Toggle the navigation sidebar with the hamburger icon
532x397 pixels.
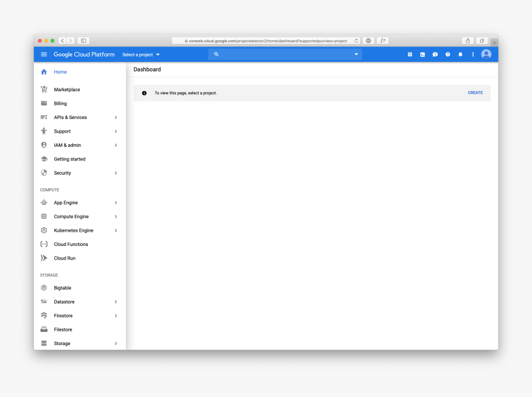43,55
